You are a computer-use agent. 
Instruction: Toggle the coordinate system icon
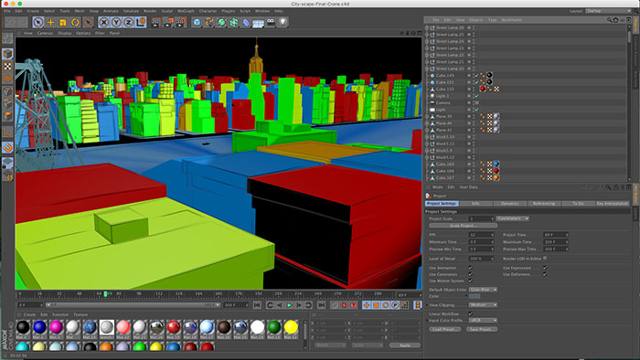pyautogui.click(x=140, y=22)
